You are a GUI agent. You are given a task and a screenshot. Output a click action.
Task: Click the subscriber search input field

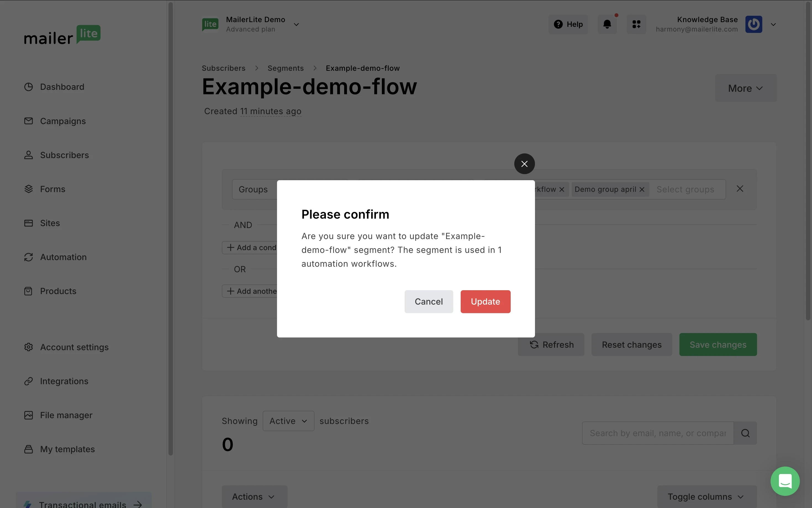coord(657,433)
